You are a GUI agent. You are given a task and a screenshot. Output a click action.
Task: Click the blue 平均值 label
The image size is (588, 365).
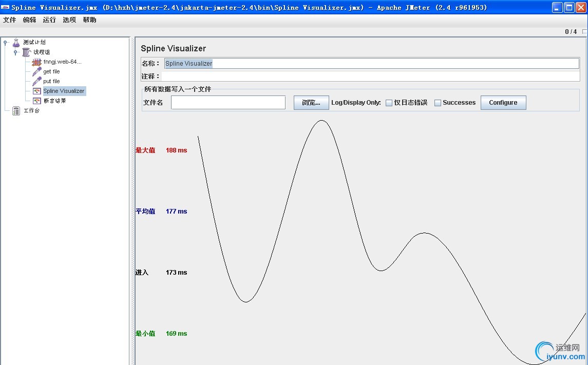(145, 212)
